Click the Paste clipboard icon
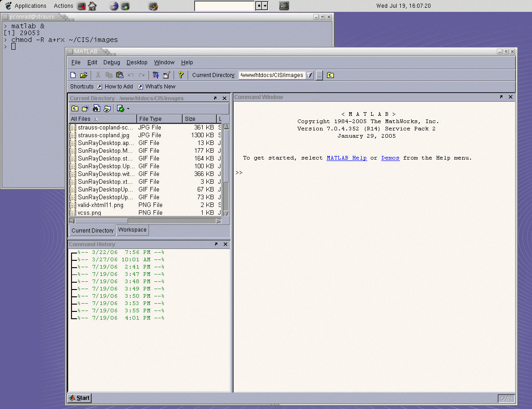The width and height of the screenshot is (532, 409). coord(120,75)
